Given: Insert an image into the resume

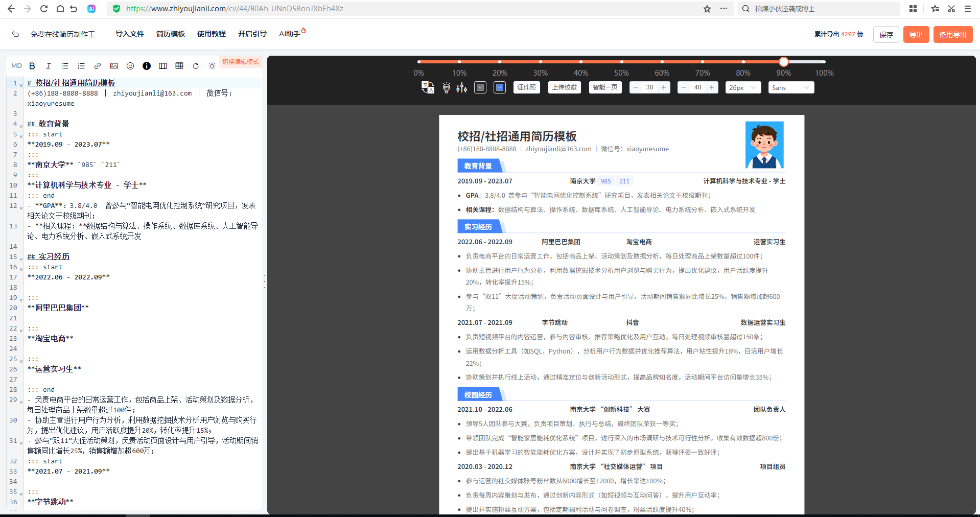Looking at the screenshot, I should pyautogui.click(x=114, y=66).
